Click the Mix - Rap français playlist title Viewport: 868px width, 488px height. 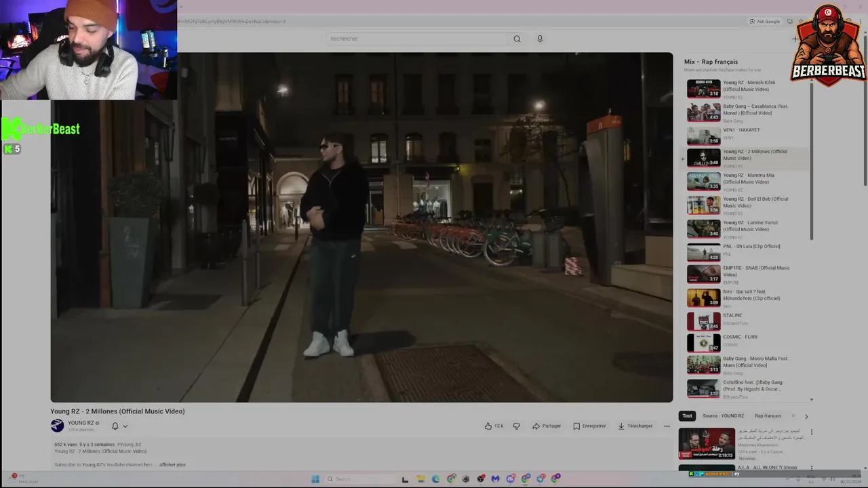tap(711, 62)
